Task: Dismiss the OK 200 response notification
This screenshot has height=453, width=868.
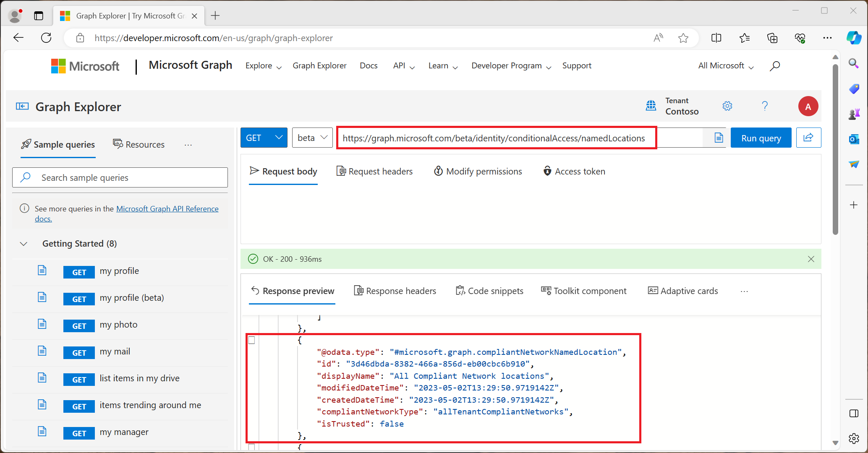Action: coord(811,259)
